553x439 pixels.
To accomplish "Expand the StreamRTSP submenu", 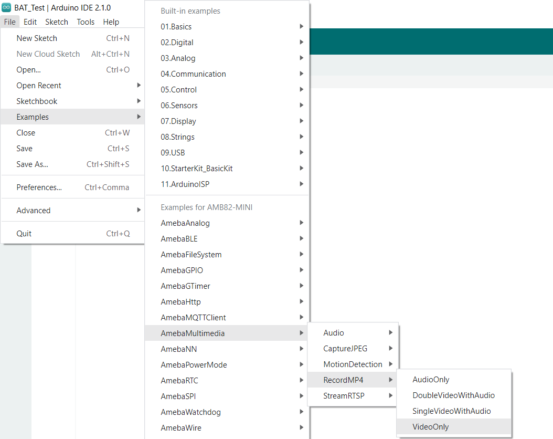I will tap(353, 396).
